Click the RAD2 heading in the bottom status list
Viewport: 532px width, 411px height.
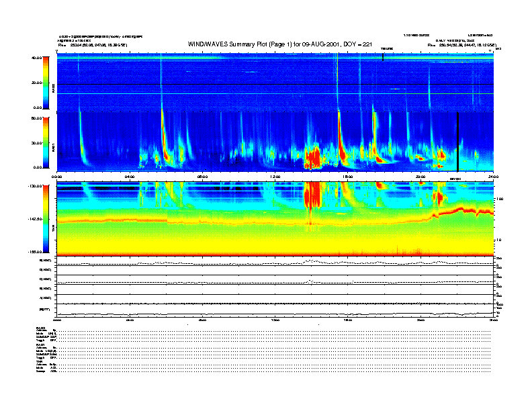[x=41, y=328]
